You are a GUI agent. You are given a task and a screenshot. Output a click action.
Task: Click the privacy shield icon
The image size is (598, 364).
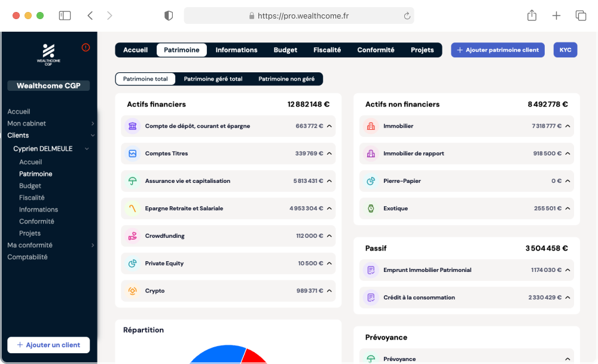[x=169, y=16]
